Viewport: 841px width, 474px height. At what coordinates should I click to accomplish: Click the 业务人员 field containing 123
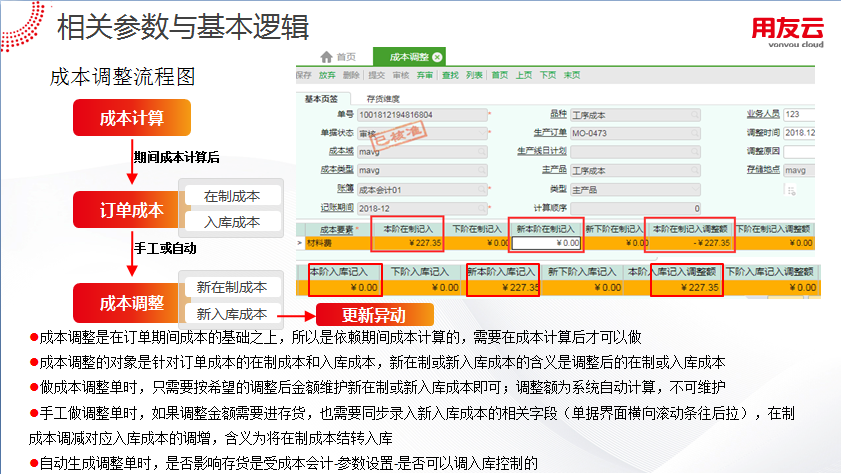pyautogui.click(x=798, y=115)
